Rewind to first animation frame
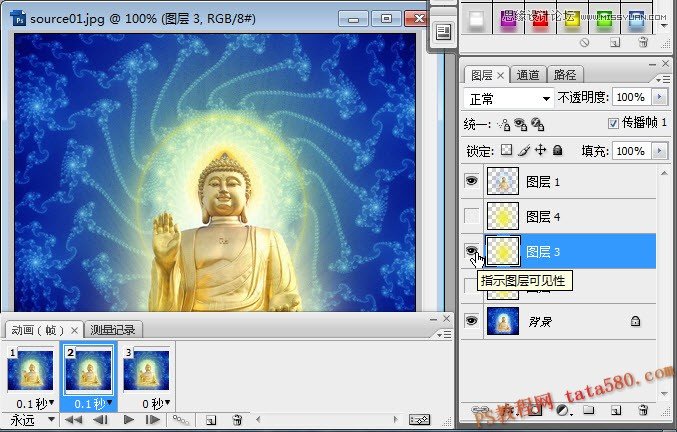 coord(73,419)
